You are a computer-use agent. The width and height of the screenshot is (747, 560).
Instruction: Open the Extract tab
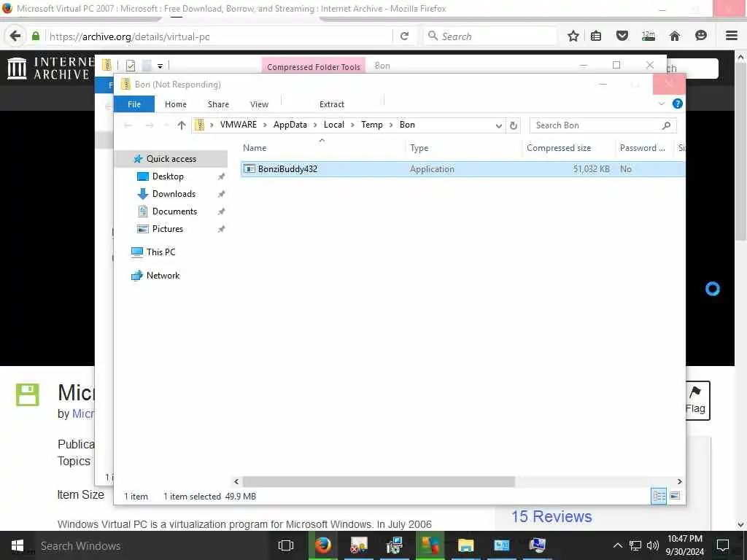(x=332, y=104)
